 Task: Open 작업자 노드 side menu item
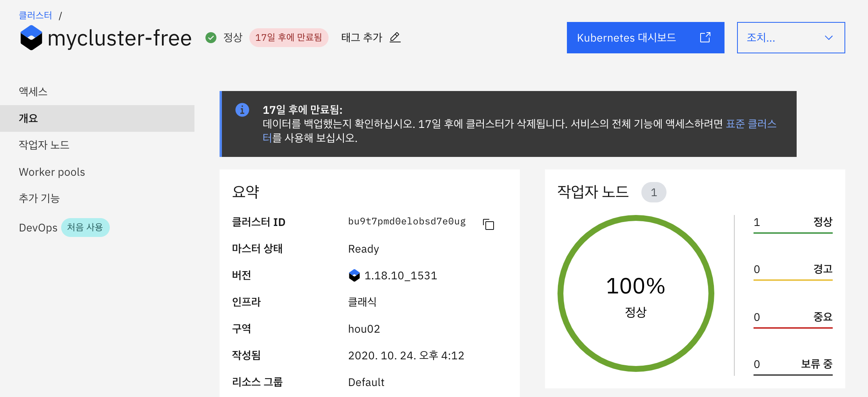point(97,145)
